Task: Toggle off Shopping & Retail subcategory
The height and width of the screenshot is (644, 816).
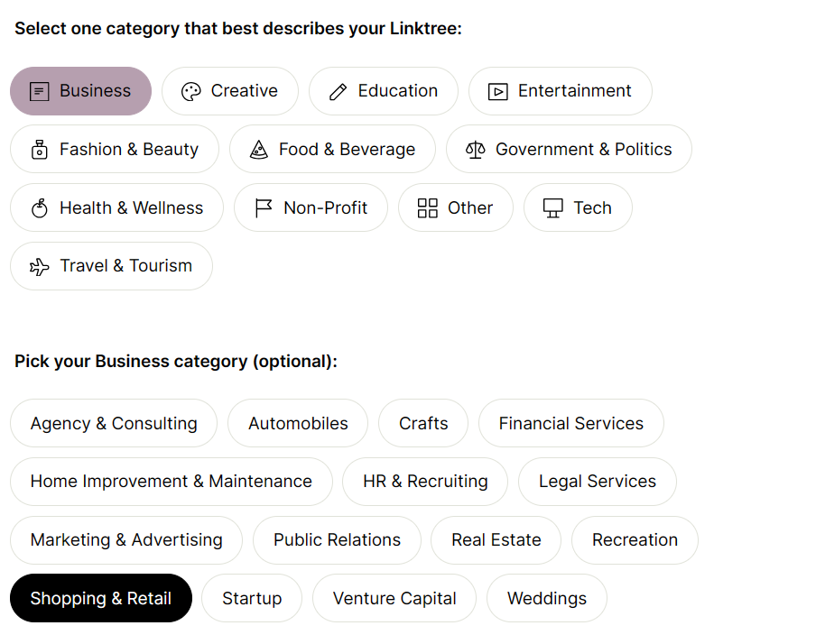Action: click(101, 598)
